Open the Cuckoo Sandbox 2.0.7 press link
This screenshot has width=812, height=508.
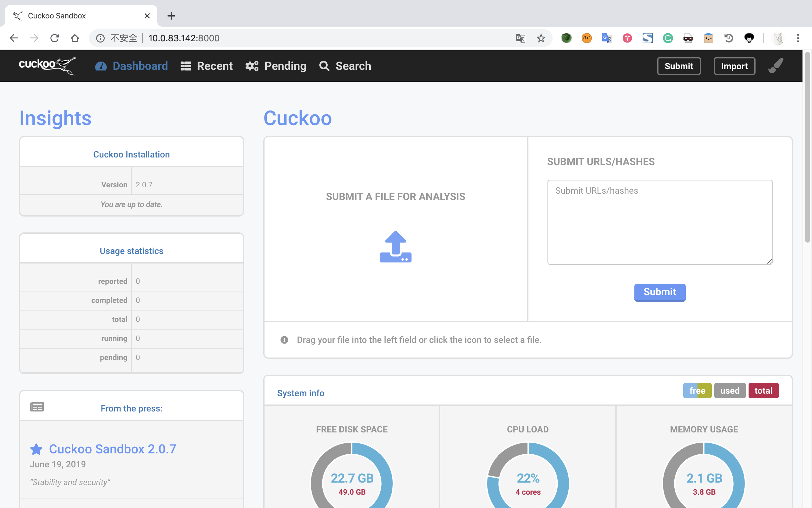[112, 449]
